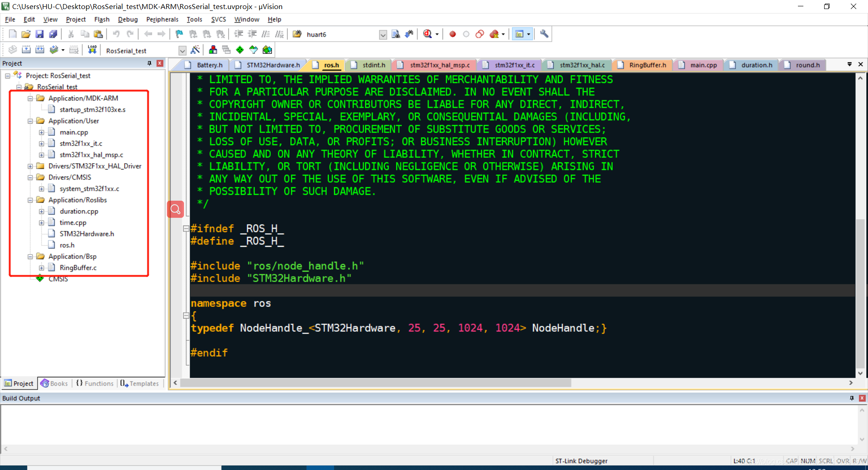Image resolution: width=868 pixels, height=470 pixels.
Task: Open the Peripherals menu
Action: 162,19
